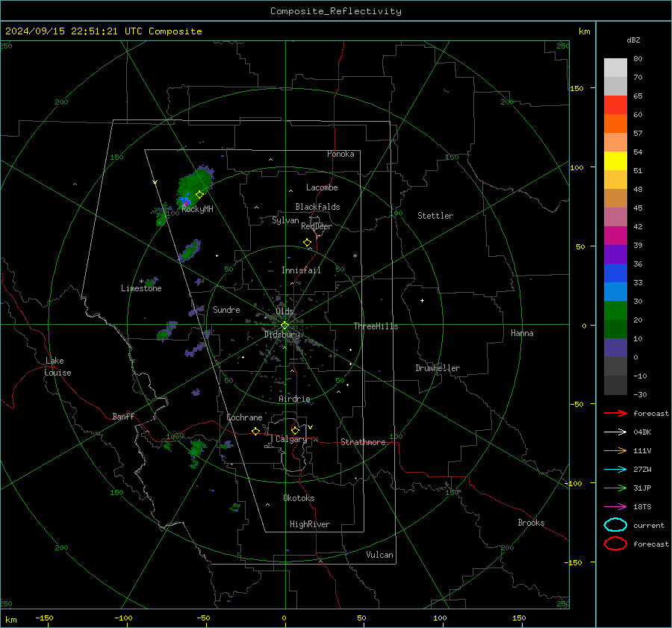Click the Composite_Reflectivity title

[x=335, y=11]
